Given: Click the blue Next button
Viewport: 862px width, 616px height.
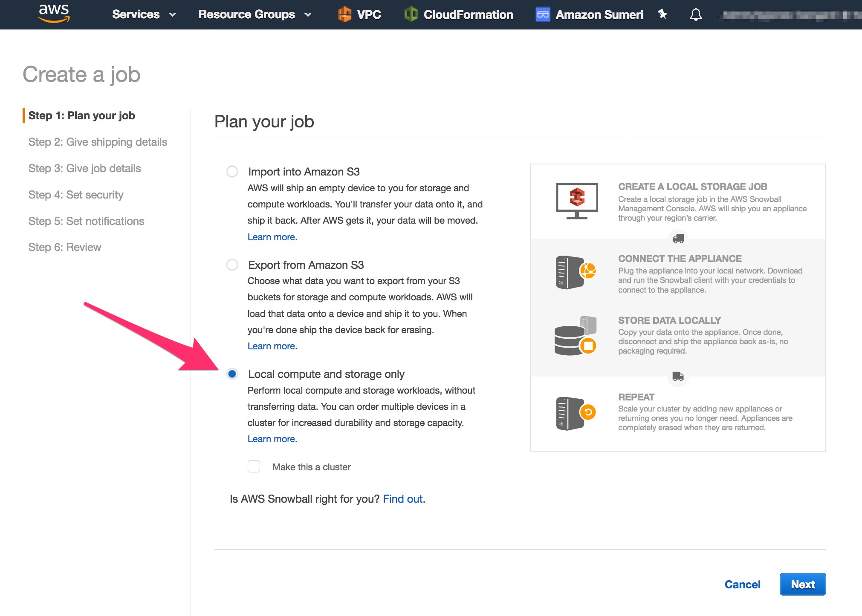Looking at the screenshot, I should (x=803, y=584).
